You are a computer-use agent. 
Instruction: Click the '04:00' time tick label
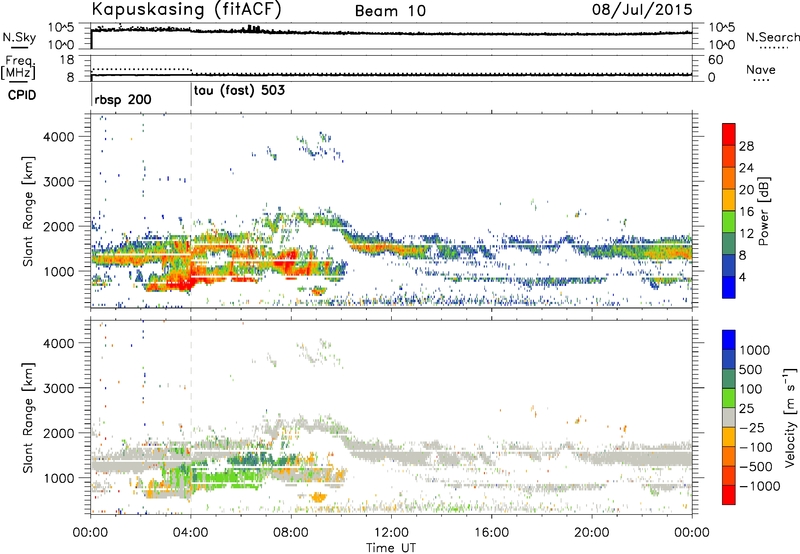(x=191, y=533)
